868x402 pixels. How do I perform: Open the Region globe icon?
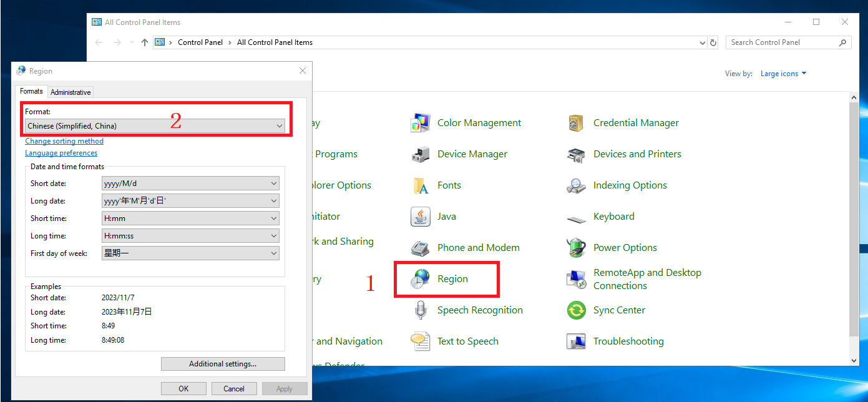[x=421, y=279]
